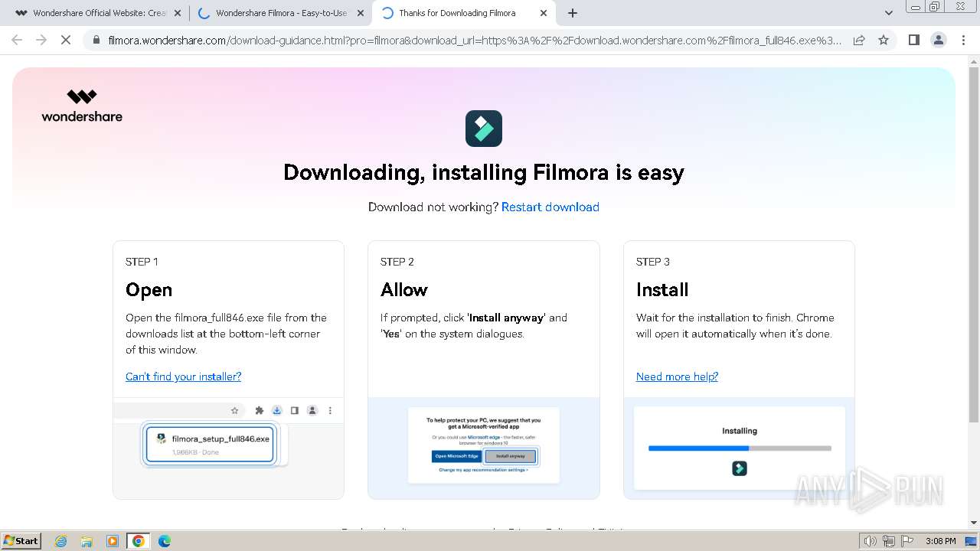This screenshot has height=551, width=980.
Task: Close the Wondershare Official Website tab
Action: pos(178,13)
